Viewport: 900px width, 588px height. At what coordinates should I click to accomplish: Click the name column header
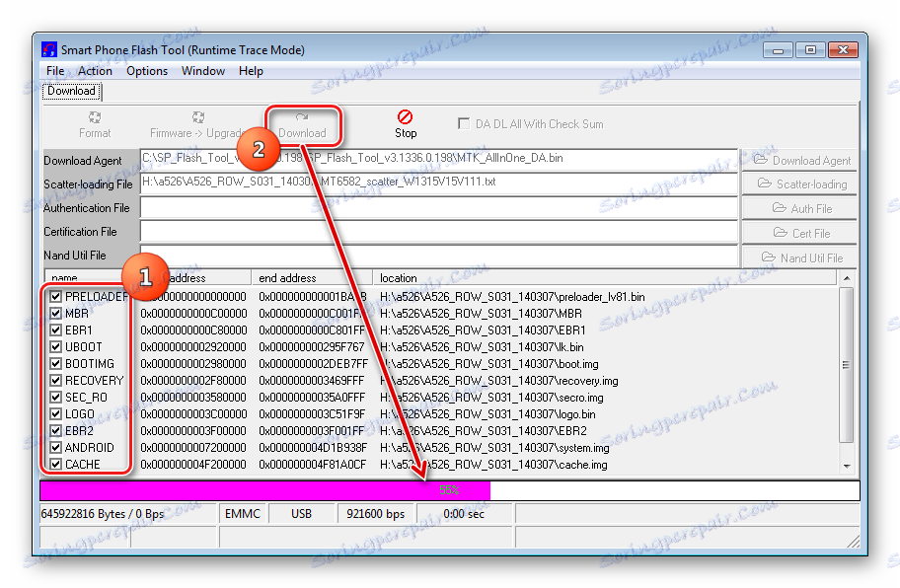(90, 278)
